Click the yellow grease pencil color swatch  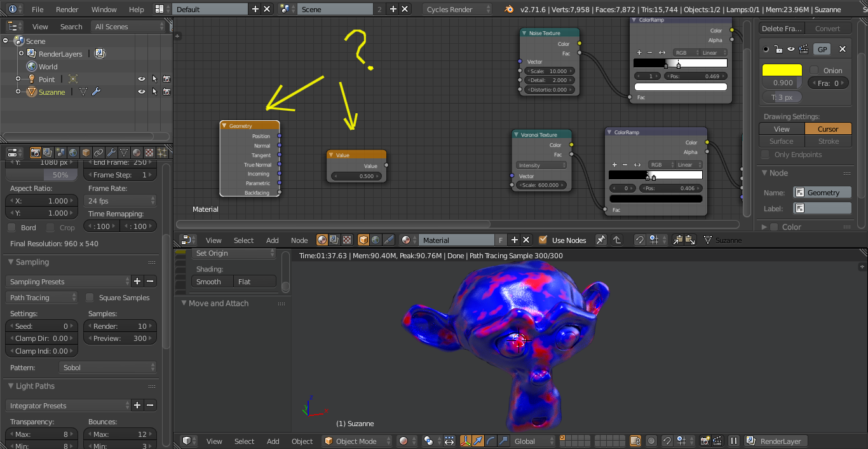tap(782, 70)
